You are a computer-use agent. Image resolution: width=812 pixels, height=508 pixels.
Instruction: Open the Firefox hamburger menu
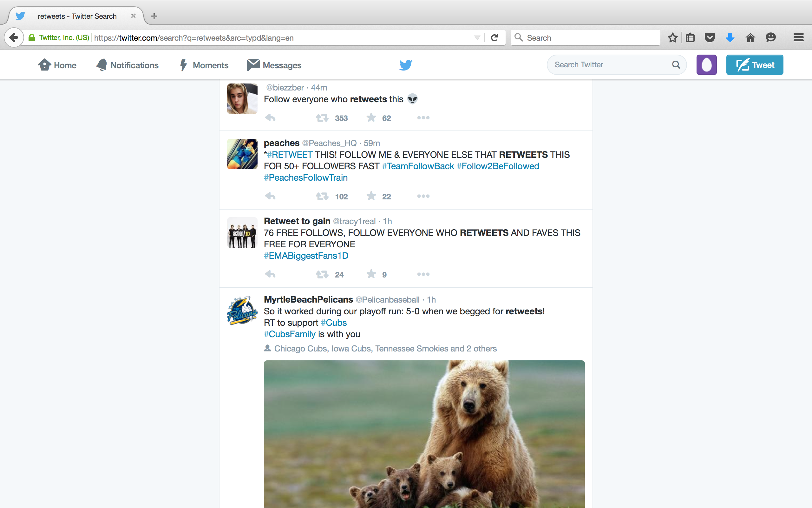pos(799,37)
